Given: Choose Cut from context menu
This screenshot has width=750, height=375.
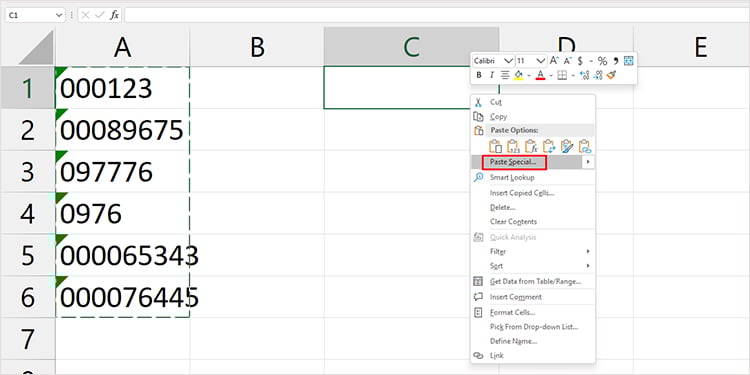Looking at the screenshot, I should pyautogui.click(x=533, y=102).
